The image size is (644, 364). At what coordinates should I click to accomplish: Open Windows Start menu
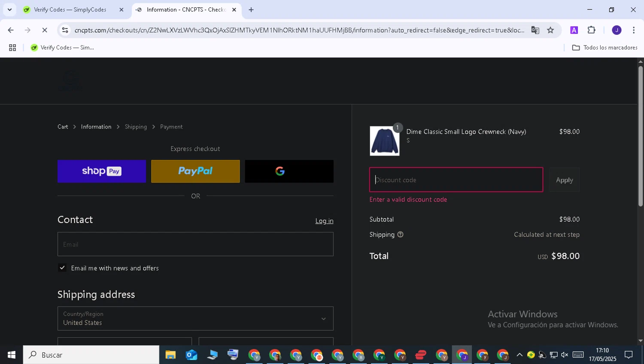coord(11,355)
